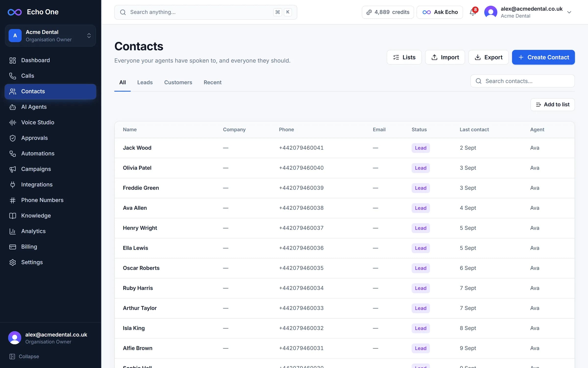This screenshot has height=368, width=588.
Task: Click Olivia Patel's phone number +442079460040
Action: tap(301, 168)
